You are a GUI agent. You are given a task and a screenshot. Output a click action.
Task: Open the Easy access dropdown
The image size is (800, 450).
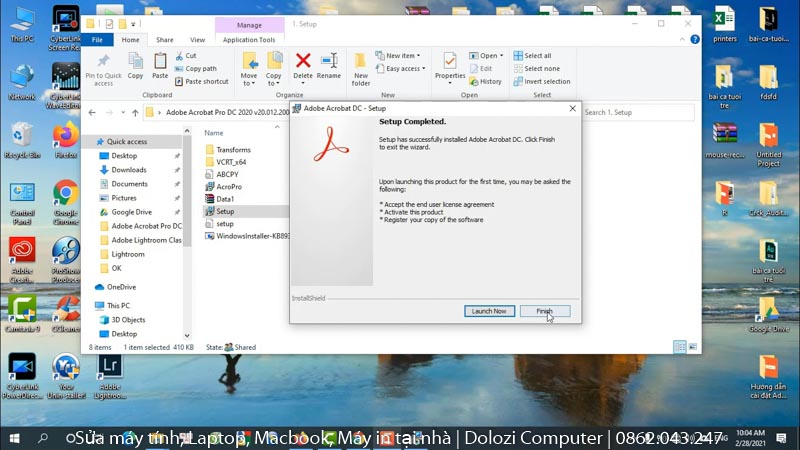coord(404,69)
